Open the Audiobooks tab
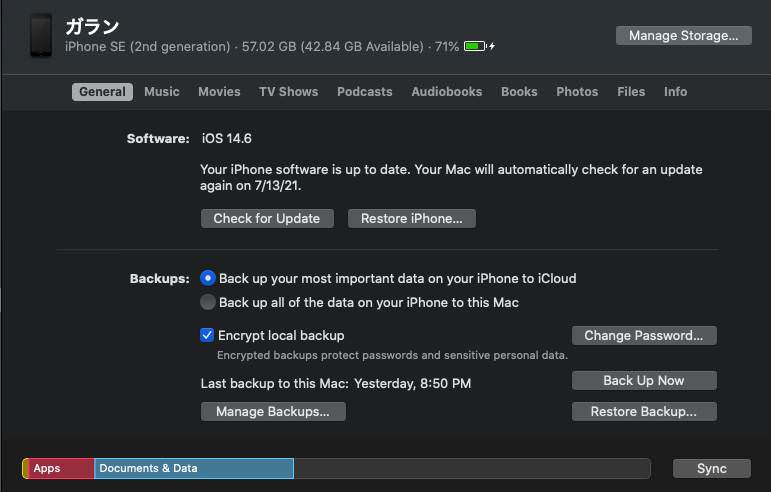The width and height of the screenshot is (771, 492). [x=446, y=92]
